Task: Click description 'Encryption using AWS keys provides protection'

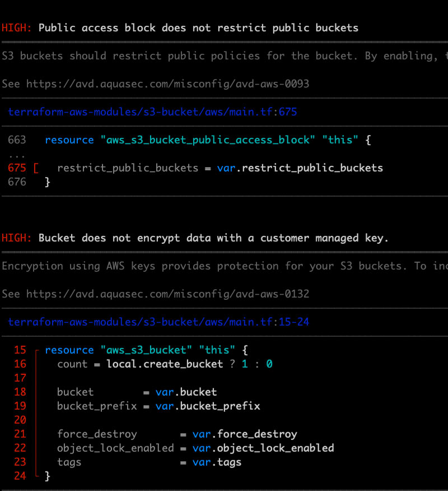Action: tap(140, 266)
